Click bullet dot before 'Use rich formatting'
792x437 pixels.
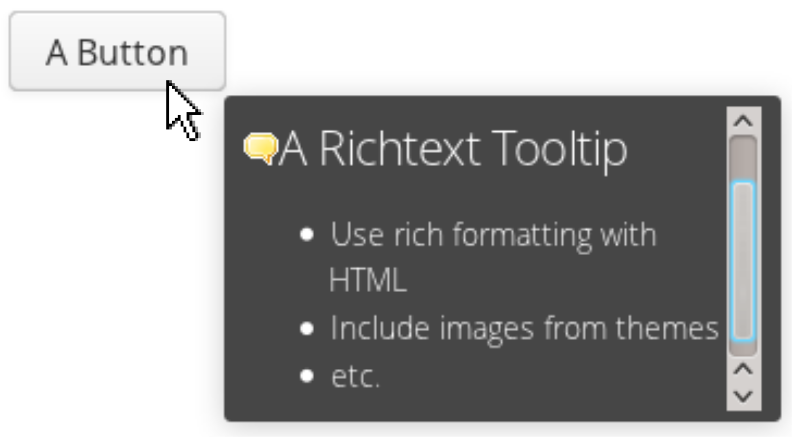pos(307,234)
